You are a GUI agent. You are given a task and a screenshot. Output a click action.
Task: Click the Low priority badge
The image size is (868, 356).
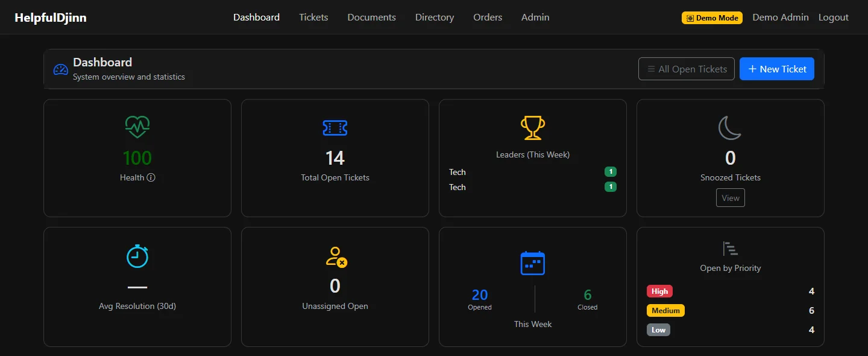[x=658, y=330]
